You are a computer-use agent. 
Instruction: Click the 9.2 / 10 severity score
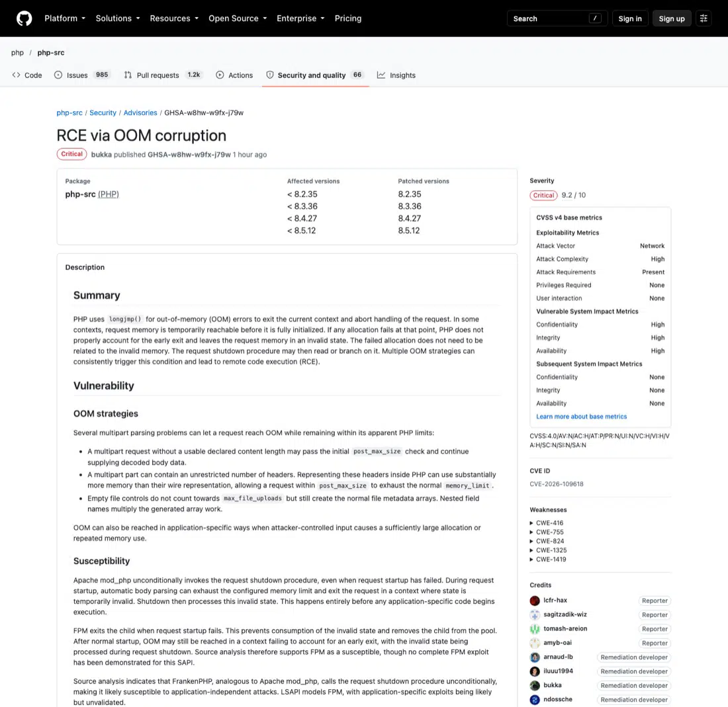pyautogui.click(x=573, y=195)
